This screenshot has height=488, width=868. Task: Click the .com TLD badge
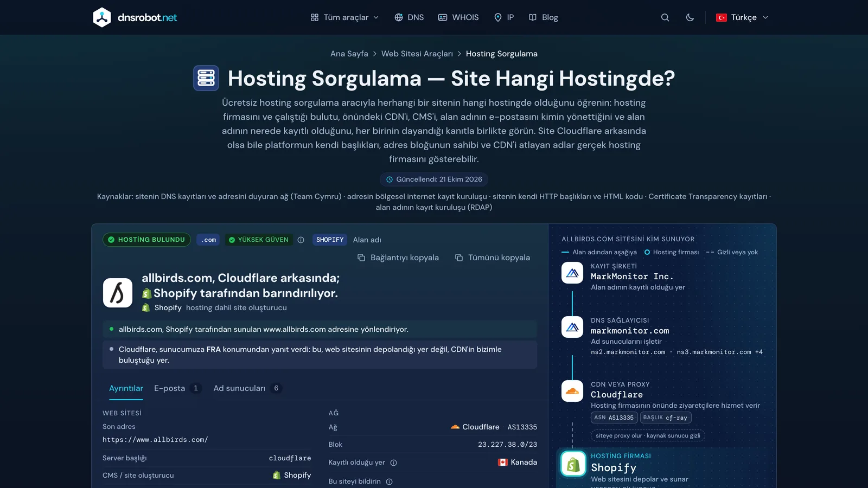[208, 240]
